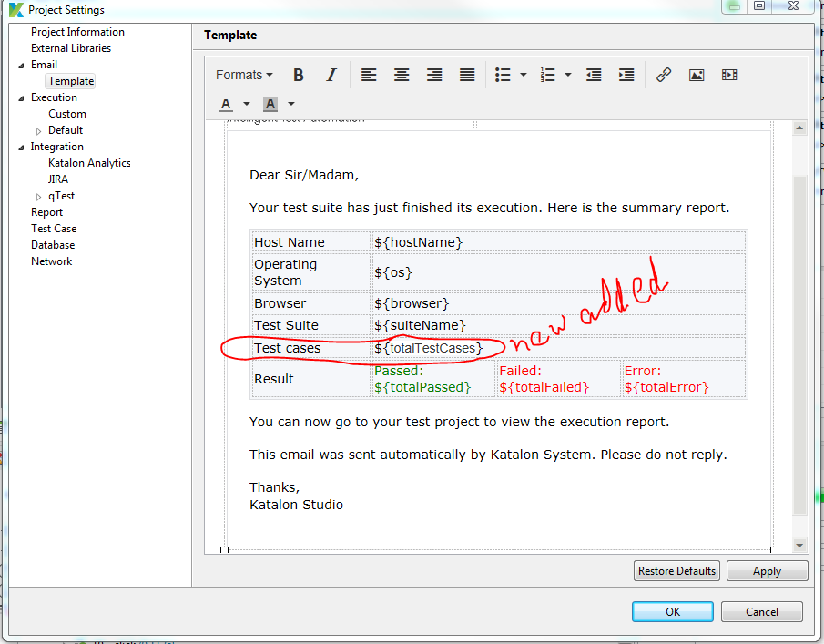Insert a hyperlink
The height and width of the screenshot is (644, 824).
[x=664, y=76]
